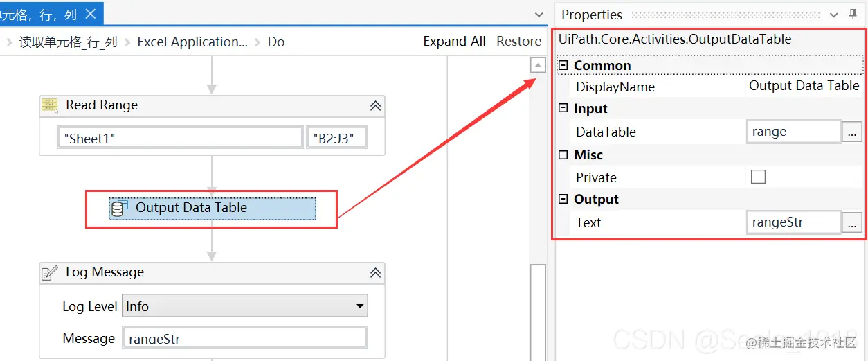This screenshot has height=361, width=868.
Task: Click the Excel Application breadcrumb
Action: click(x=192, y=42)
